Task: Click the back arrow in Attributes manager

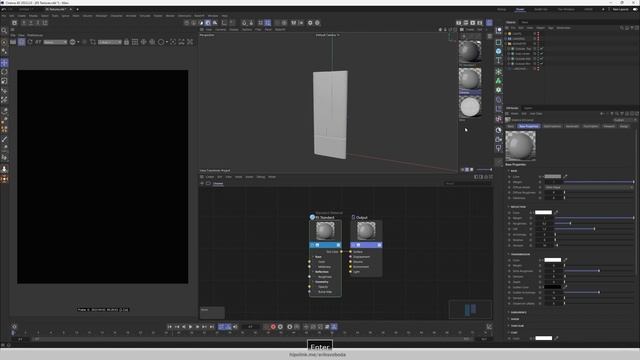Action: [x=602, y=113]
